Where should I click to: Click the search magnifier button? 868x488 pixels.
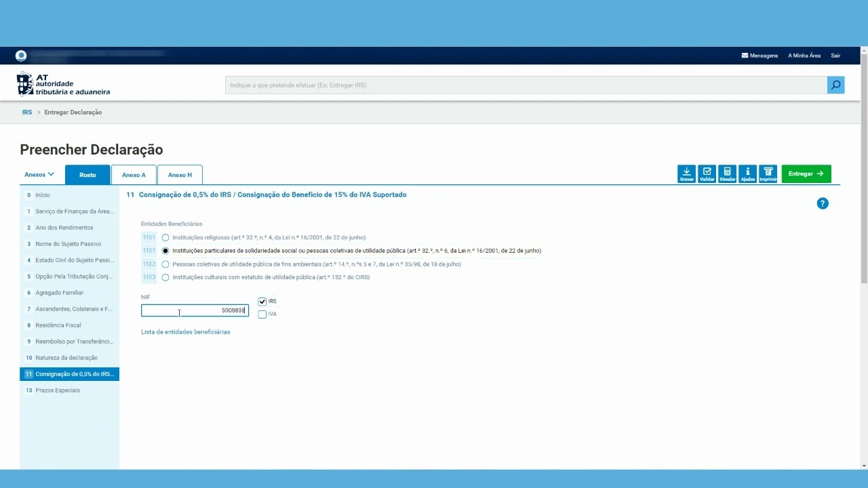835,85
